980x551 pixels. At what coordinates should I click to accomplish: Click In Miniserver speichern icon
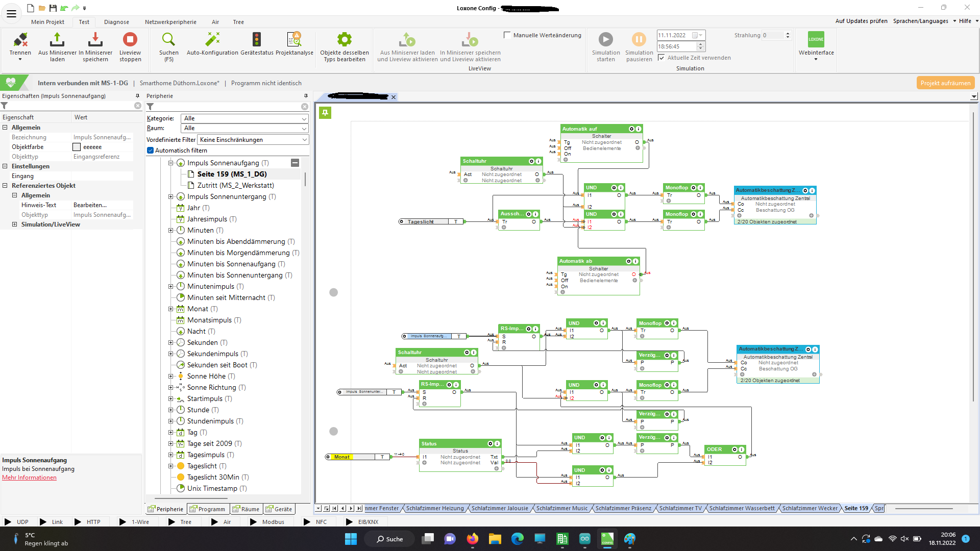95,40
